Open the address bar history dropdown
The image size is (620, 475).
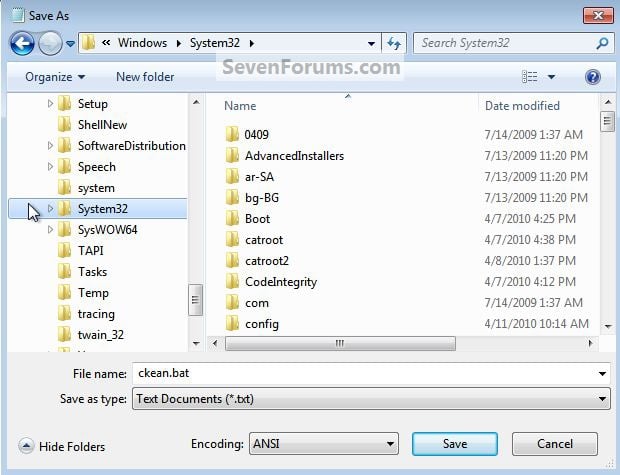point(371,44)
